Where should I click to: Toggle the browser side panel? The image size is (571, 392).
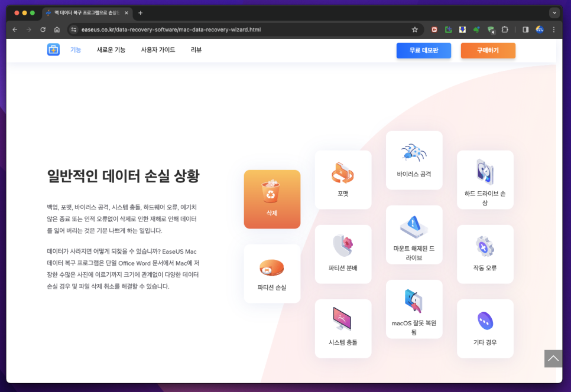pyautogui.click(x=525, y=30)
